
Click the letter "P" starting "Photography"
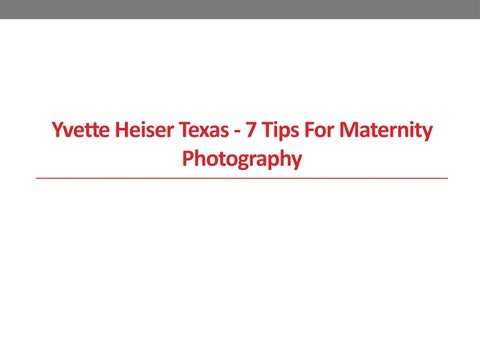click(187, 159)
